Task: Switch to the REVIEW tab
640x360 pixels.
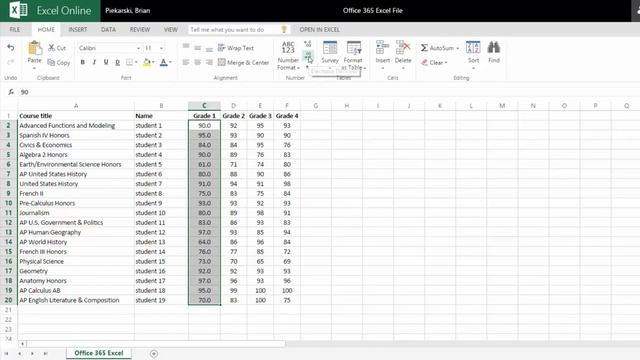Action: pos(140,29)
